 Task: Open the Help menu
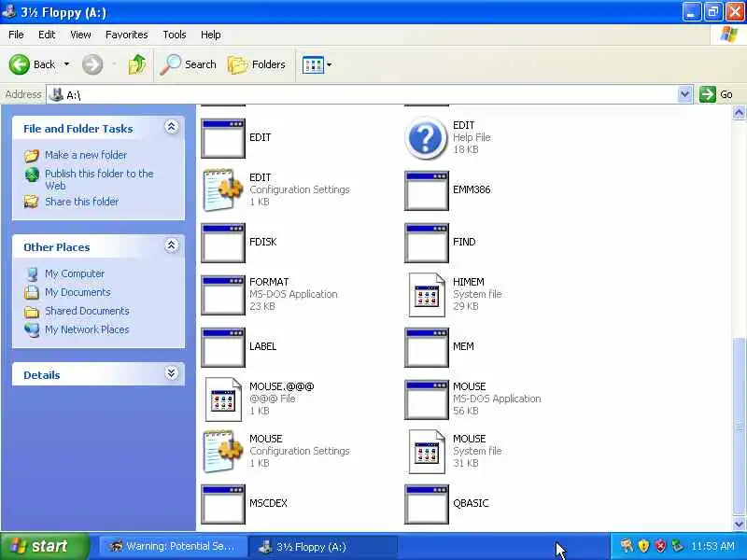pyautogui.click(x=211, y=35)
